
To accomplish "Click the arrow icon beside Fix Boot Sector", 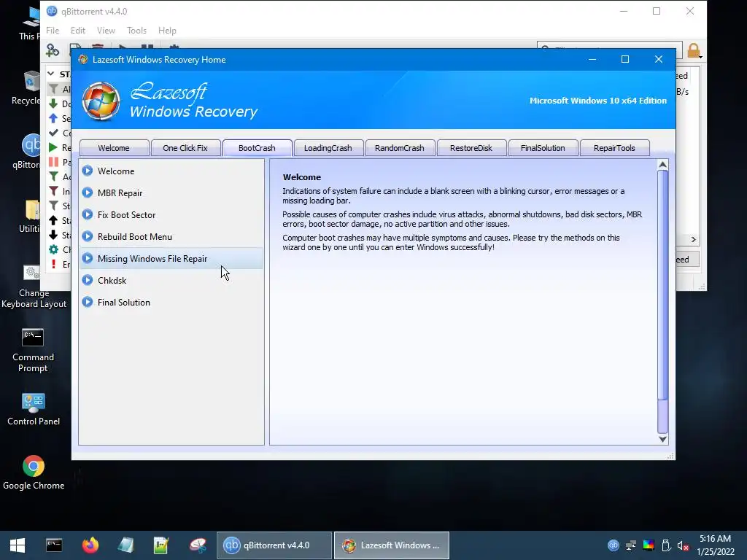I will tap(88, 214).
